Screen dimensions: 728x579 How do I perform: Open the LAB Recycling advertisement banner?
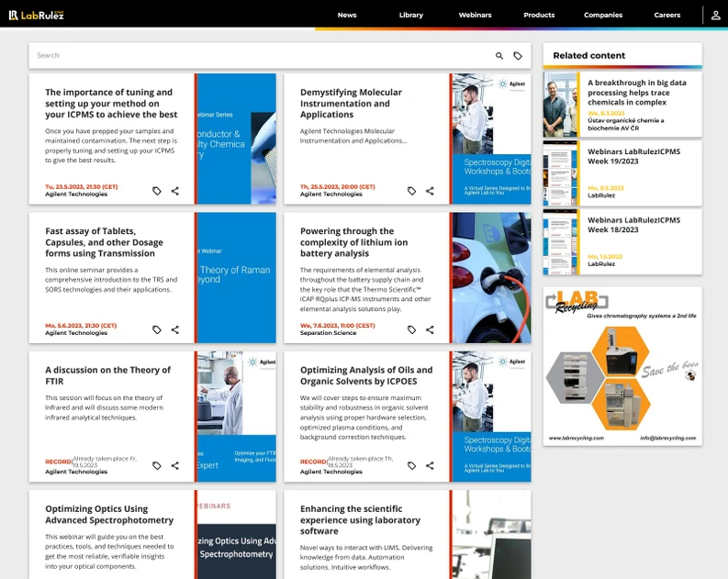point(622,366)
